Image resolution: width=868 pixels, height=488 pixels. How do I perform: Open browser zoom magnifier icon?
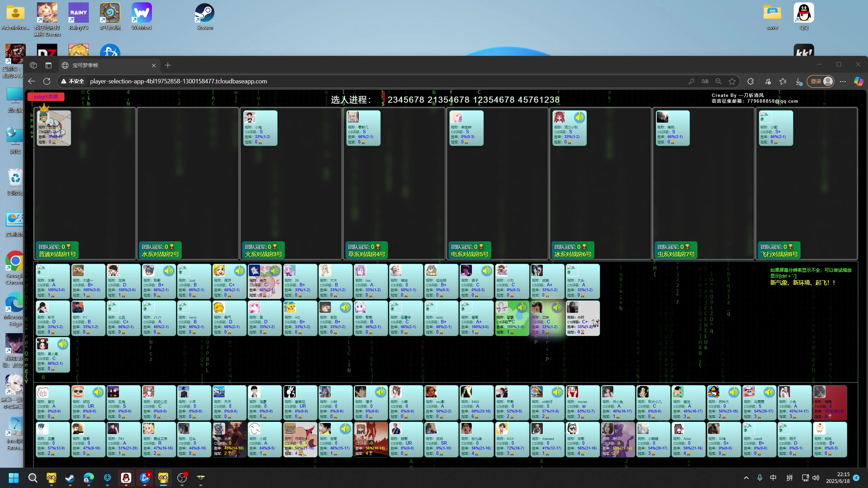[718, 81]
